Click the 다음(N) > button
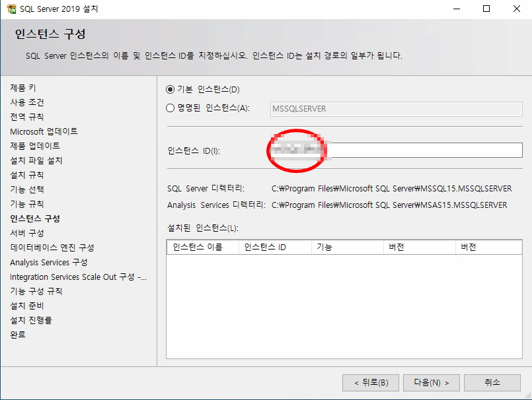 coord(432,383)
